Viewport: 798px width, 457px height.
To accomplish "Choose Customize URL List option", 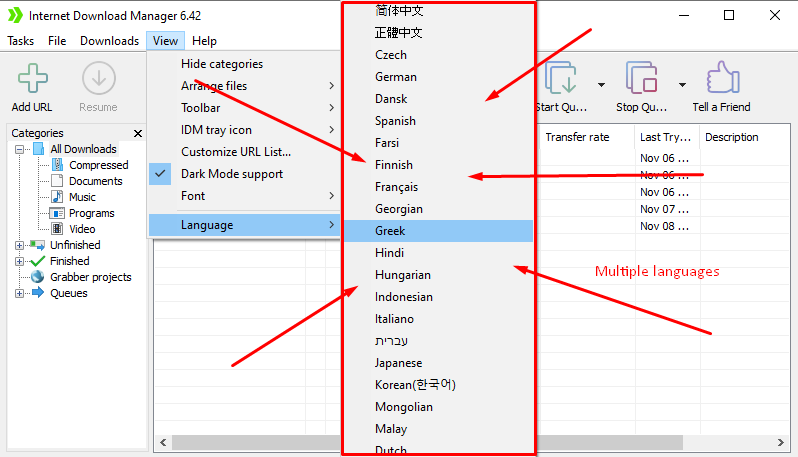I will pyautogui.click(x=244, y=152).
